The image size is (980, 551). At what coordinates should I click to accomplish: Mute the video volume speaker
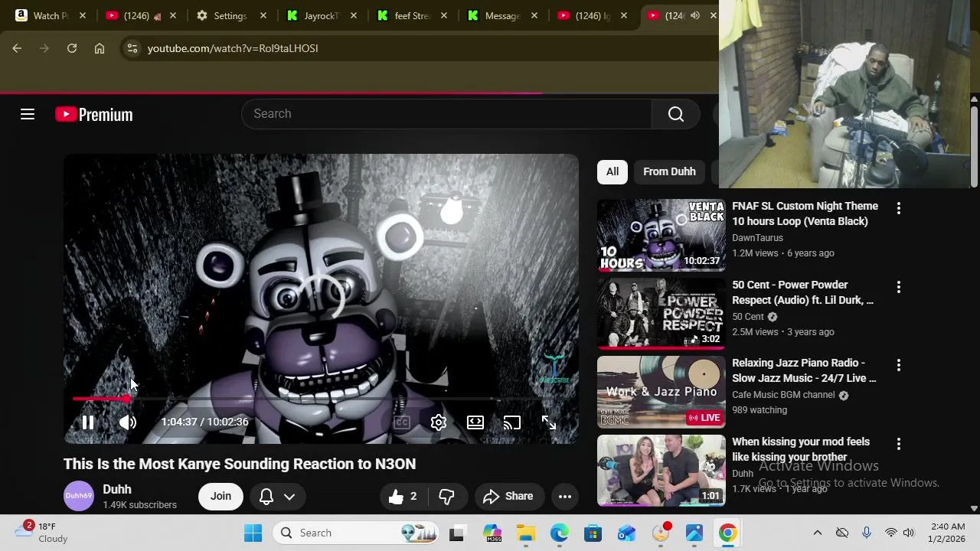[128, 422]
